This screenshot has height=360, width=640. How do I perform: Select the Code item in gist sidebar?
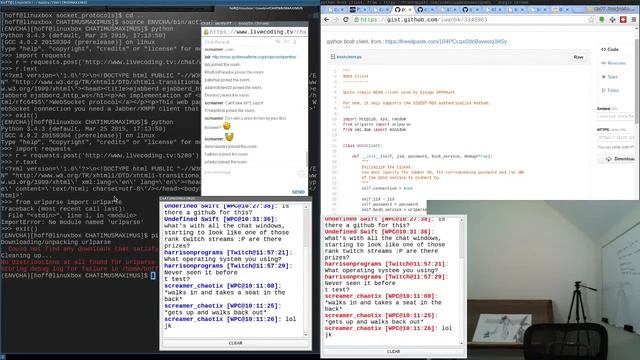pyautogui.click(x=610, y=49)
